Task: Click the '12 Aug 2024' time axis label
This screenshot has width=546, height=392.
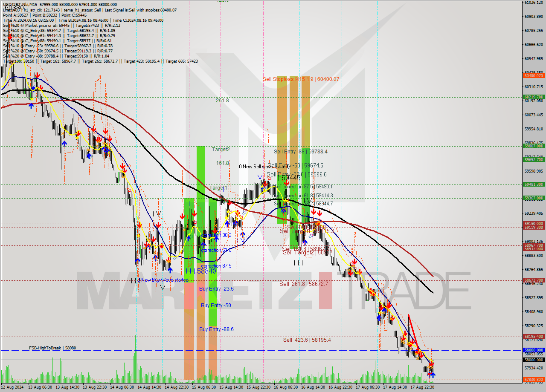Action: point(12,387)
